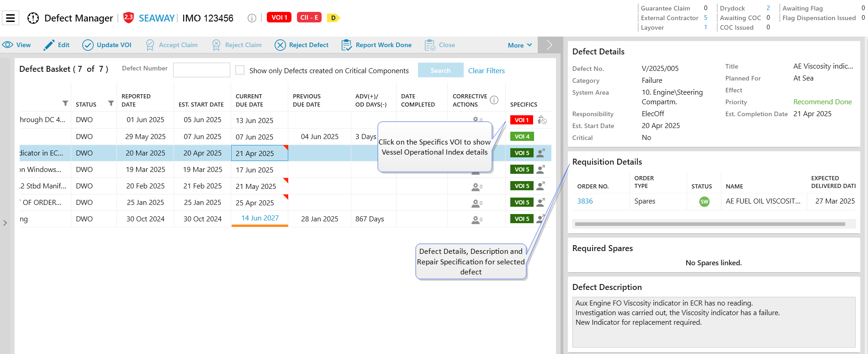Click VOI 5 badge in 25 Jan 2025 row

click(x=522, y=202)
